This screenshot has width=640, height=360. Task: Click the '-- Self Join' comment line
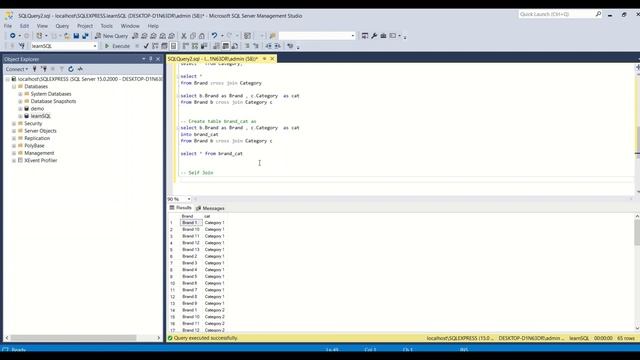pyautogui.click(x=197, y=173)
